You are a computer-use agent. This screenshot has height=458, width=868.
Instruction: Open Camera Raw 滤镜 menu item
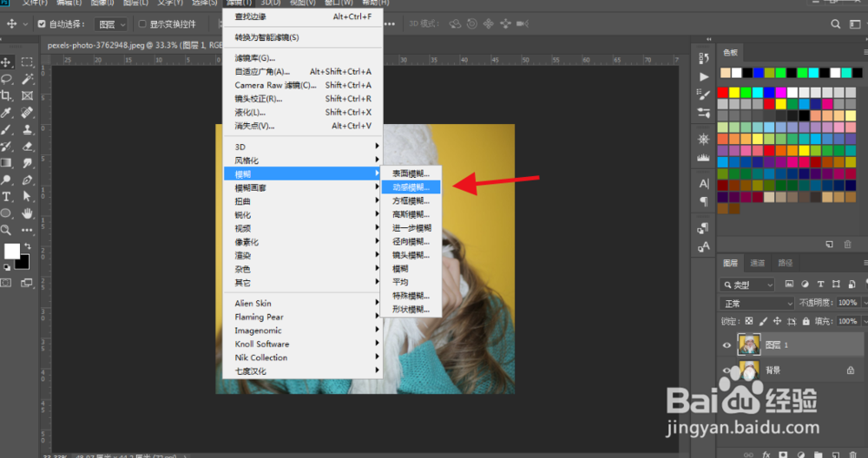(x=302, y=85)
